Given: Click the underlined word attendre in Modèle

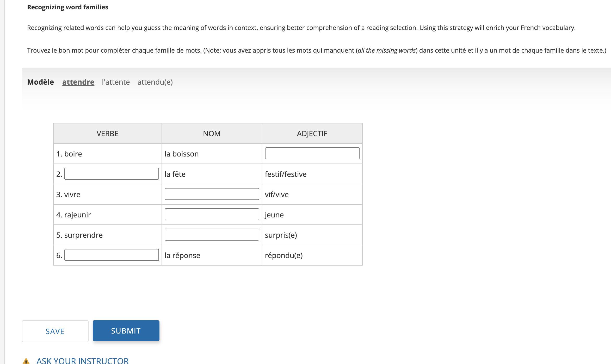Looking at the screenshot, I should [78, 82].
